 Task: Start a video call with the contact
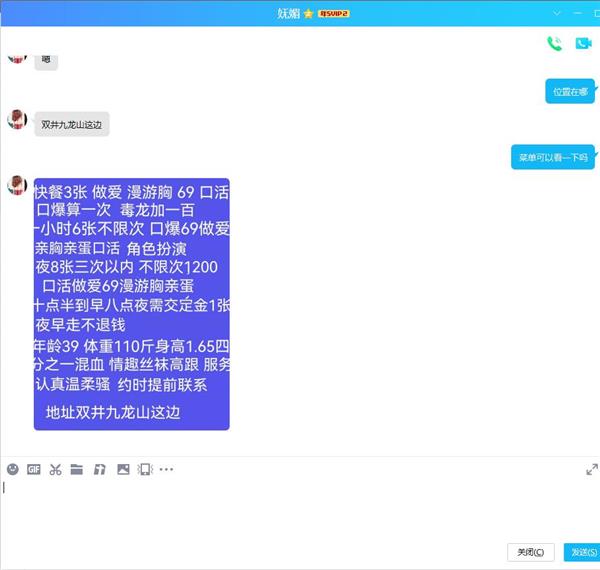point(583,43)
